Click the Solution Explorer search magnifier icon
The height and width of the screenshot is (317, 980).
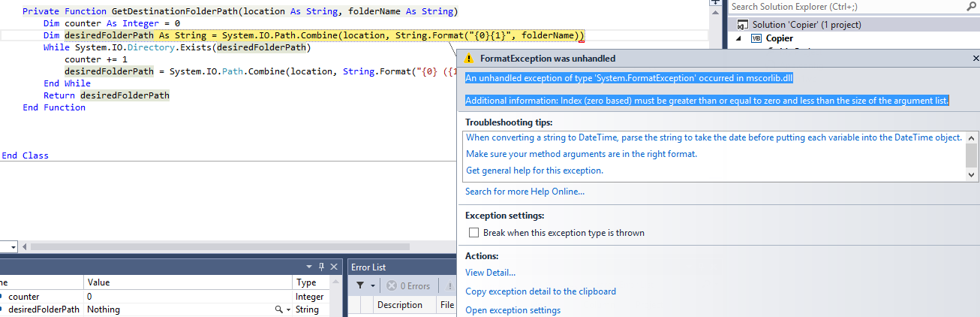click(970, 7)
